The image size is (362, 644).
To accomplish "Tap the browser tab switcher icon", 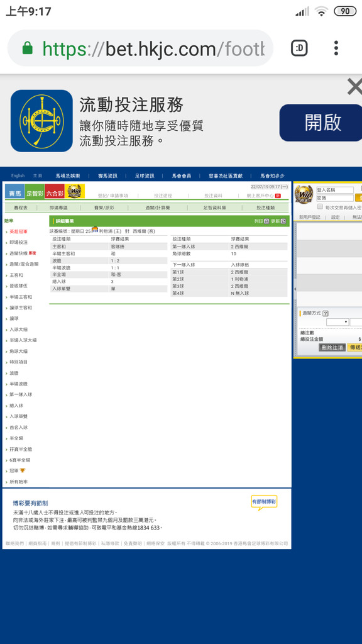I will point(299,48).
